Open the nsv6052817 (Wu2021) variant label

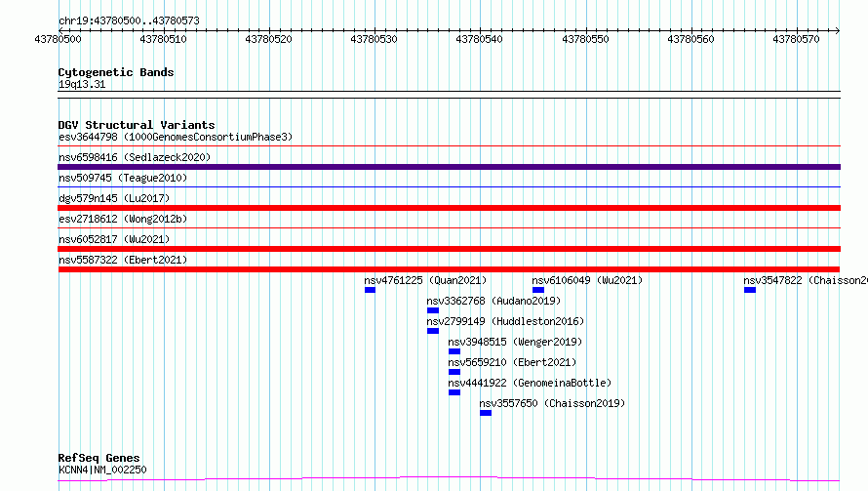coord(114,239)
